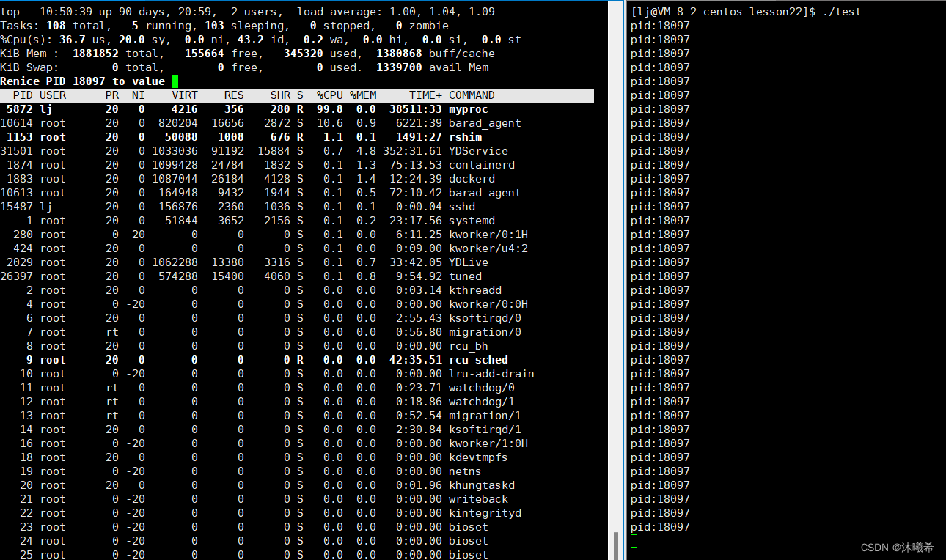The height and width of the screenshot is (560, 946).
Task: Click the systemd command name
Action: click(x=472, y=221)
